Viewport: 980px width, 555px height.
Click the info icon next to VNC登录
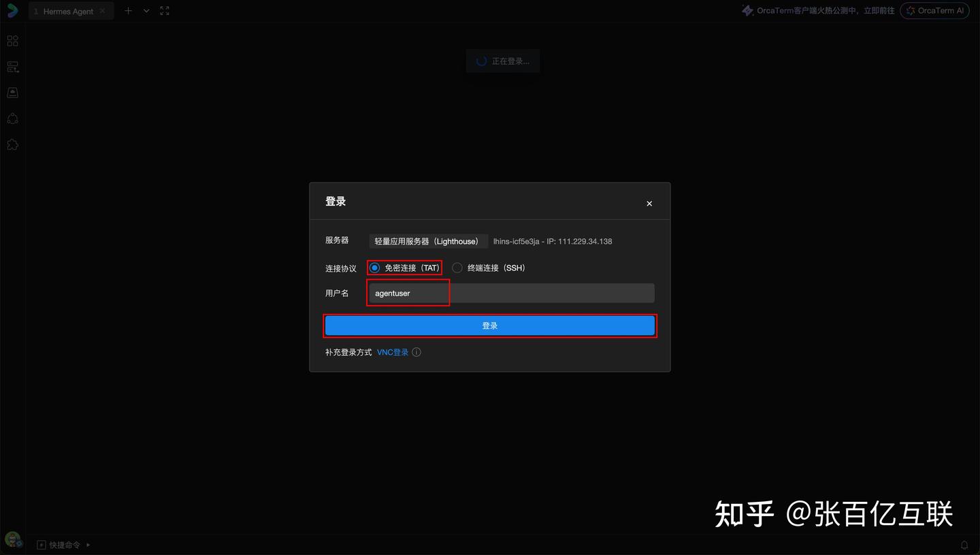(x=416, y=352)
